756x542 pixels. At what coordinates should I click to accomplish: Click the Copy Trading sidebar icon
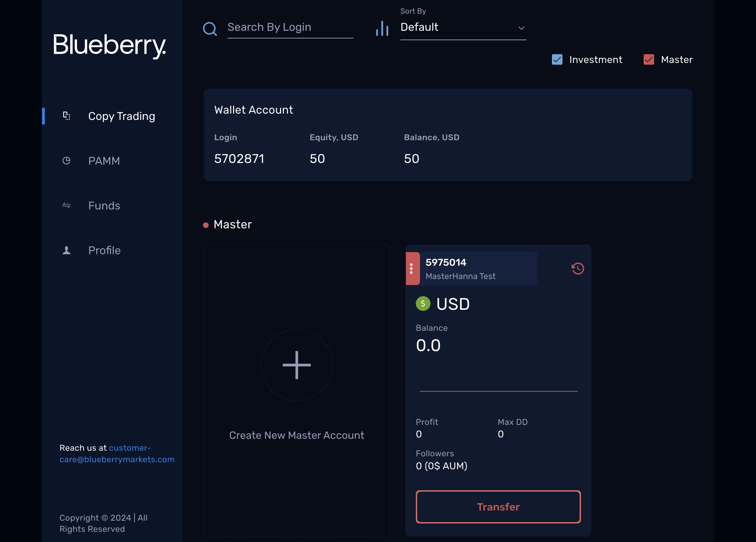[66, 116]
